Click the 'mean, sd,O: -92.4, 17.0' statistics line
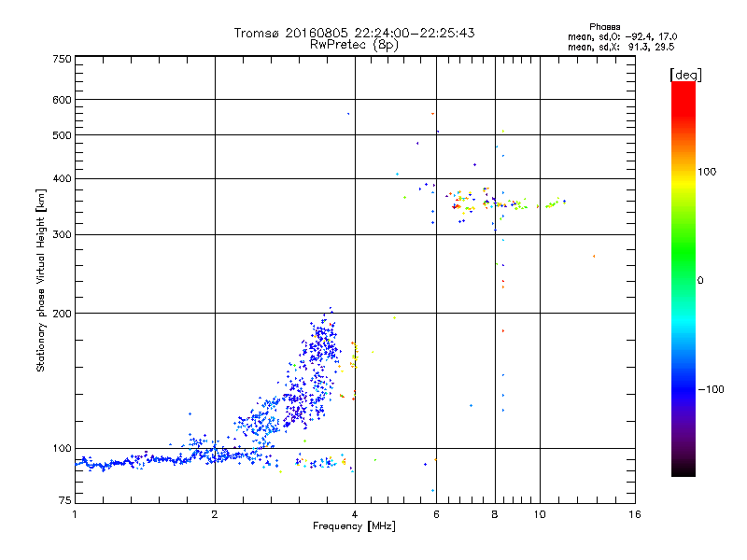 pyautogui.click(x=622, y=36)
